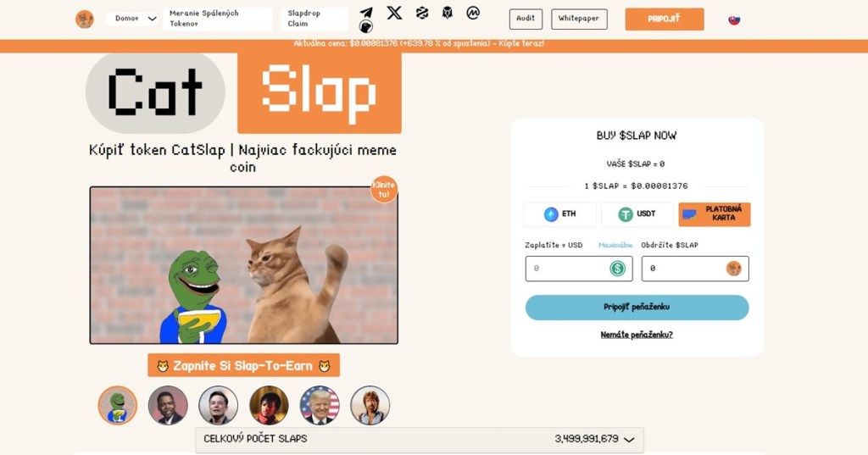The height and width of the screenshot is (455, 868).
Task: Expand the Domov navigation dropdown
Action: 131,19
